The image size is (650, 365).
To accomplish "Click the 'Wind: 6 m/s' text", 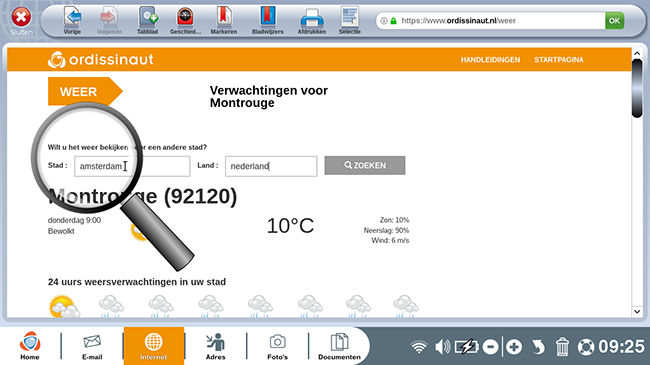I will [x=390, y=241].
